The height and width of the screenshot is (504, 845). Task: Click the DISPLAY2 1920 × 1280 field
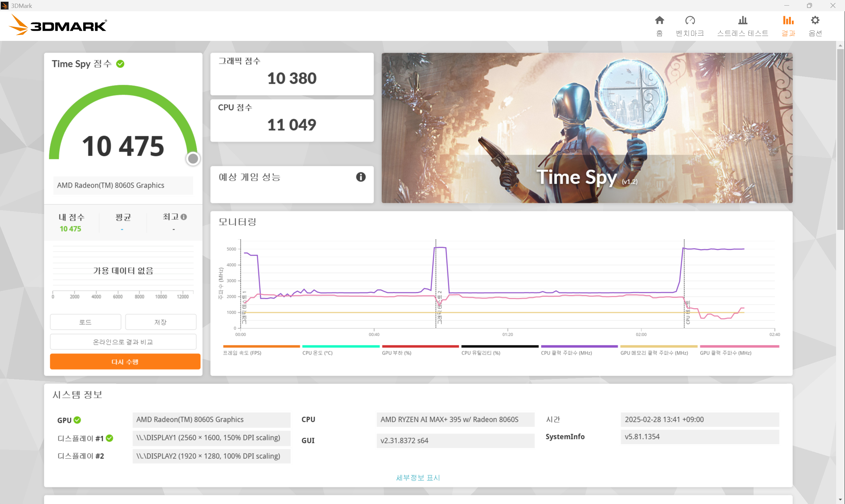point(211,456)
